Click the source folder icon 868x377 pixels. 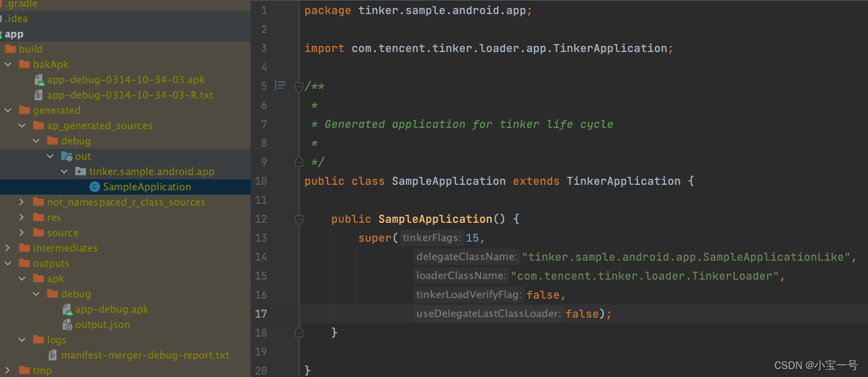click(x=39, y=233)
